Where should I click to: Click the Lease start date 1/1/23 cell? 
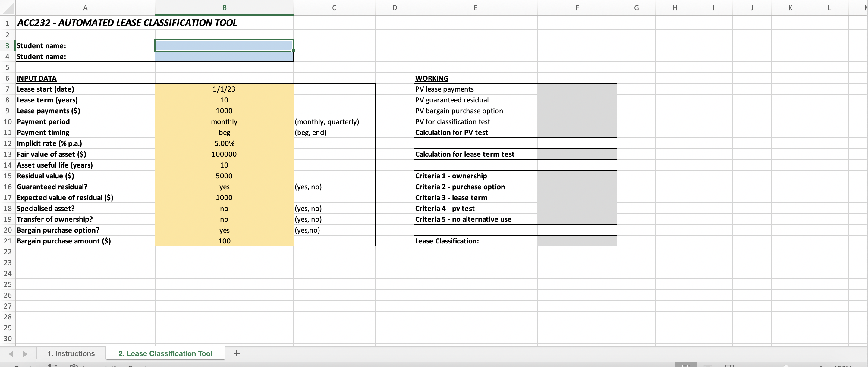[224, 89]
